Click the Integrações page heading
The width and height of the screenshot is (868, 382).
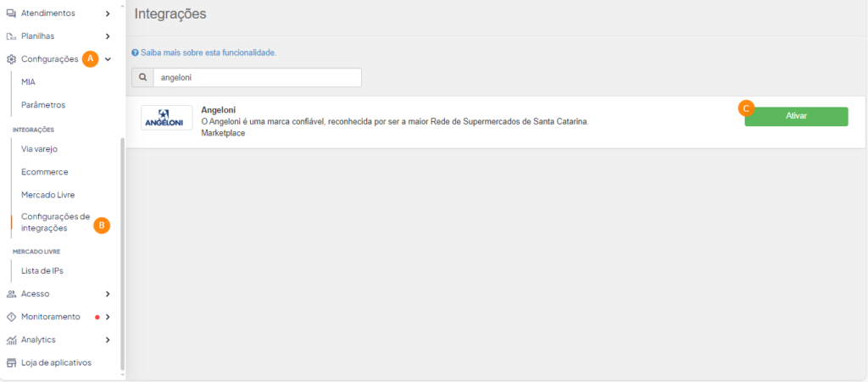170,14
